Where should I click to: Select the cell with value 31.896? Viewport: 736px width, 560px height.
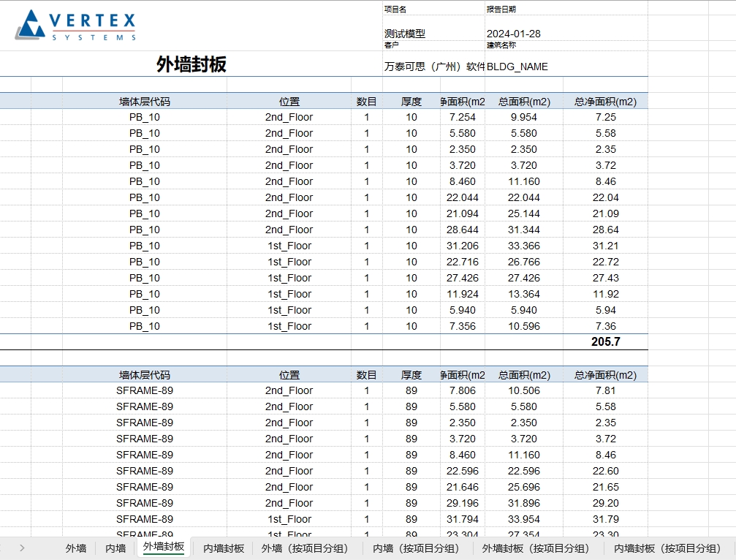(524, 503)
